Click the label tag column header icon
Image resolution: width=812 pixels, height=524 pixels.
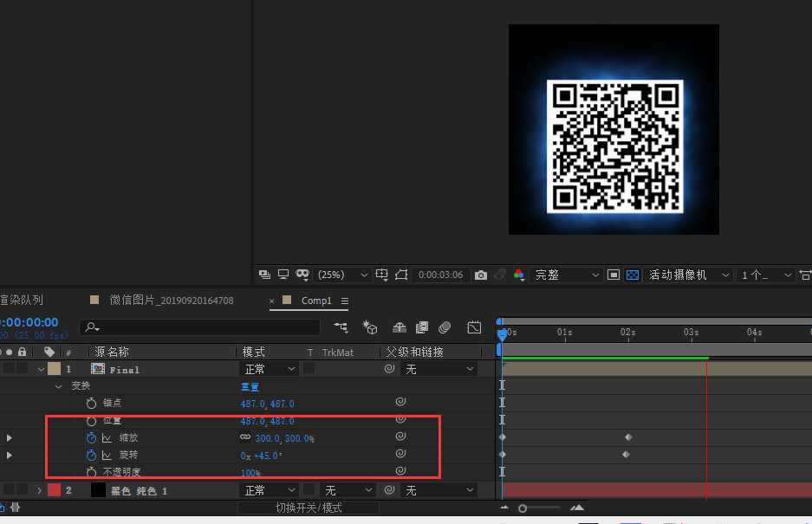[x=49, y=353]
